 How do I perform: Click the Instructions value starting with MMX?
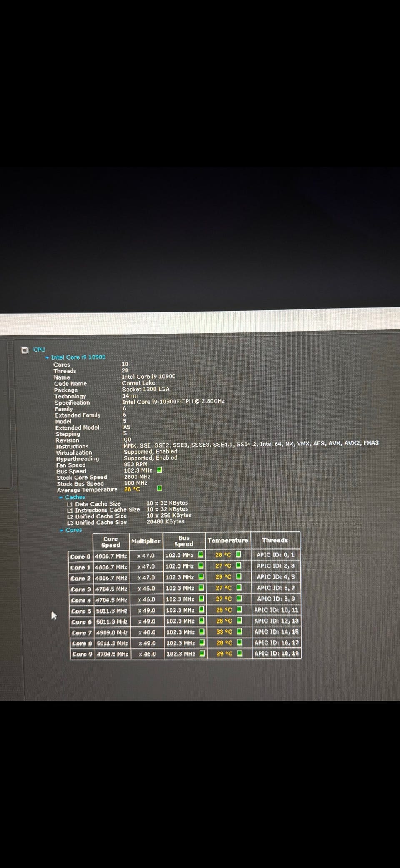pos(251,444)
